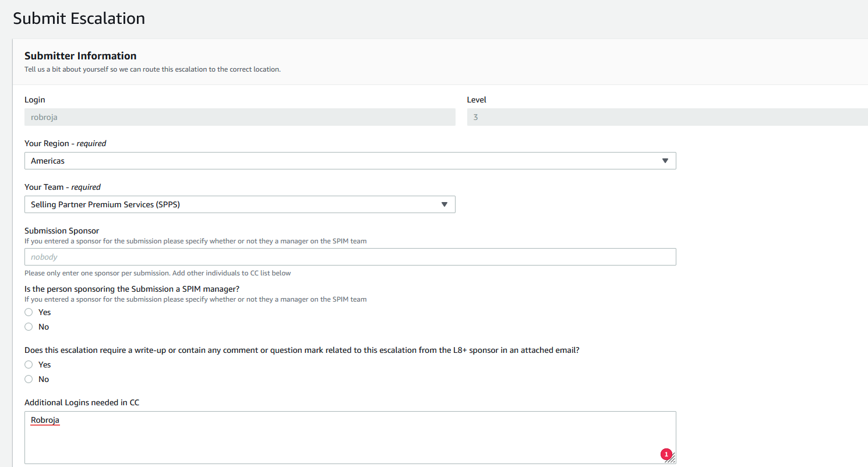Open the Selling Partner Premium Services dropdown
The width and height of the screenshot is (868, 467).
233,204
